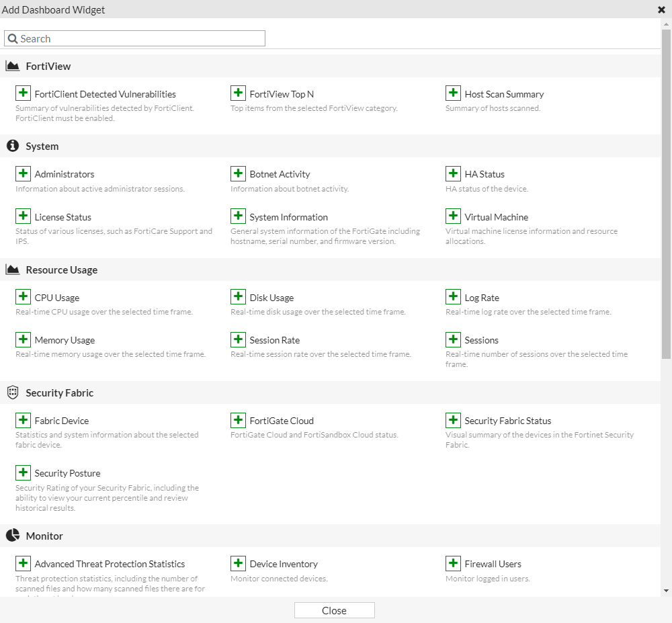
Task: Click the System Information widget label
Action: pos(288,217)
